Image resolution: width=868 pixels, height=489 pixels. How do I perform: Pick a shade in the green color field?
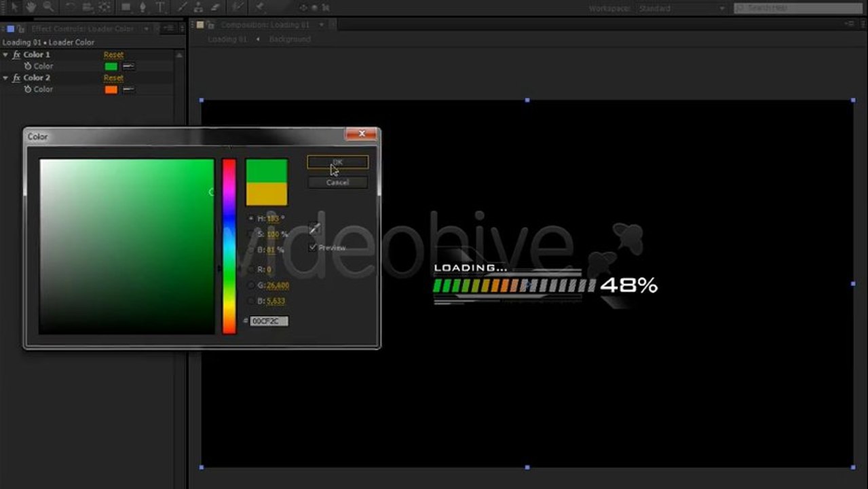tap(126, 246)
